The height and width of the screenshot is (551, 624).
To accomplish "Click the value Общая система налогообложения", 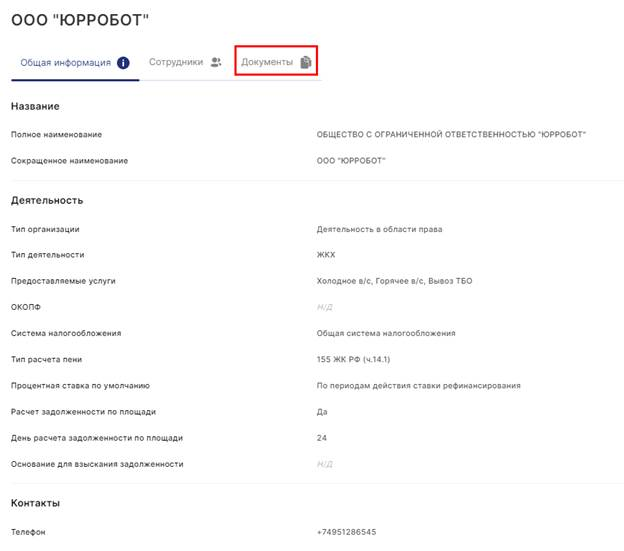I will coord(385,333).
